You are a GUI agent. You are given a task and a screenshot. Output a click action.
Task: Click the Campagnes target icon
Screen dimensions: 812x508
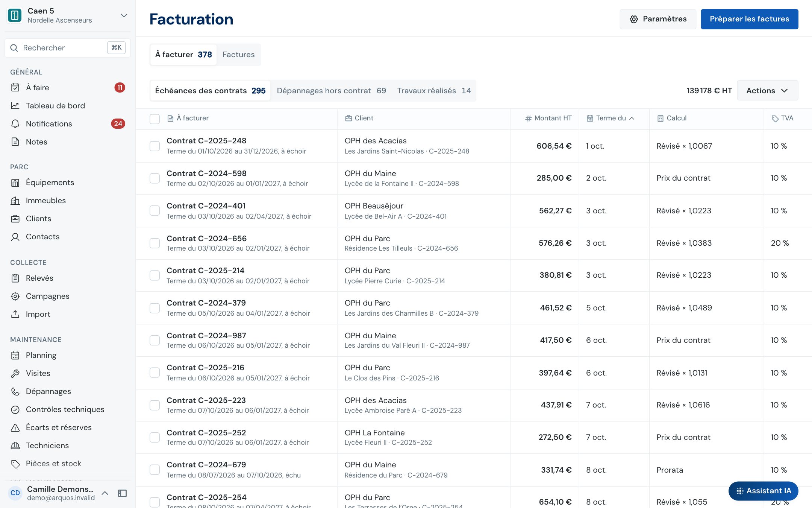pyautogui.click(x=15, y=296)
